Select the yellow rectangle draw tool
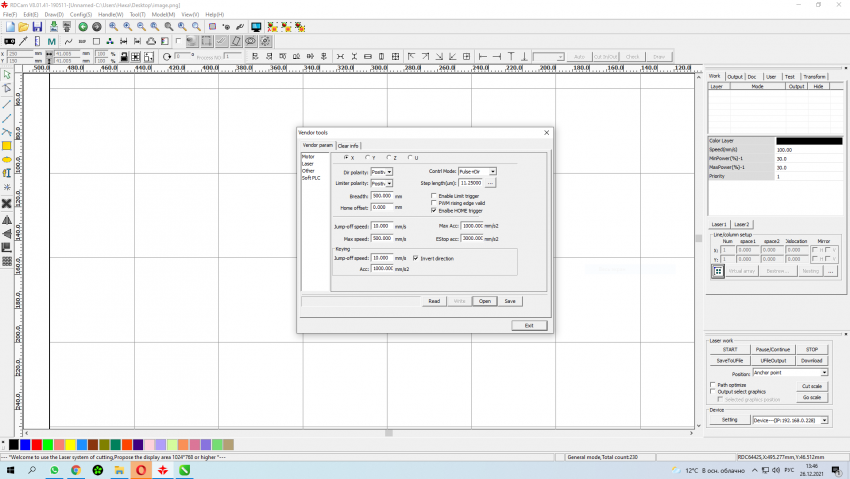 click(x=7, y=145)
